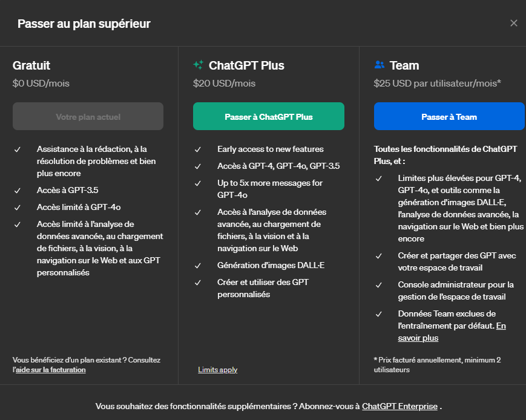Click the Accès à GPT-3.5 feature text
Screen dimensions: 526x420
(67, 190)
